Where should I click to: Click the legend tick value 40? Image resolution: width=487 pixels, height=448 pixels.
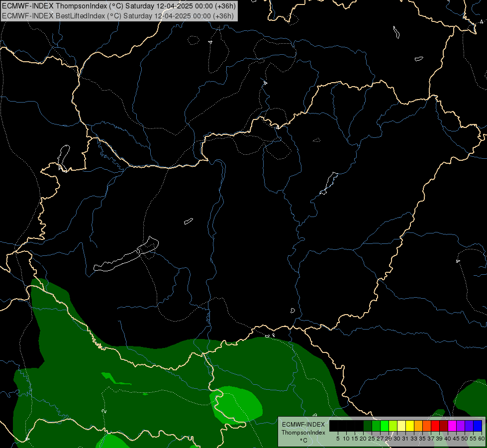(448, 439)
